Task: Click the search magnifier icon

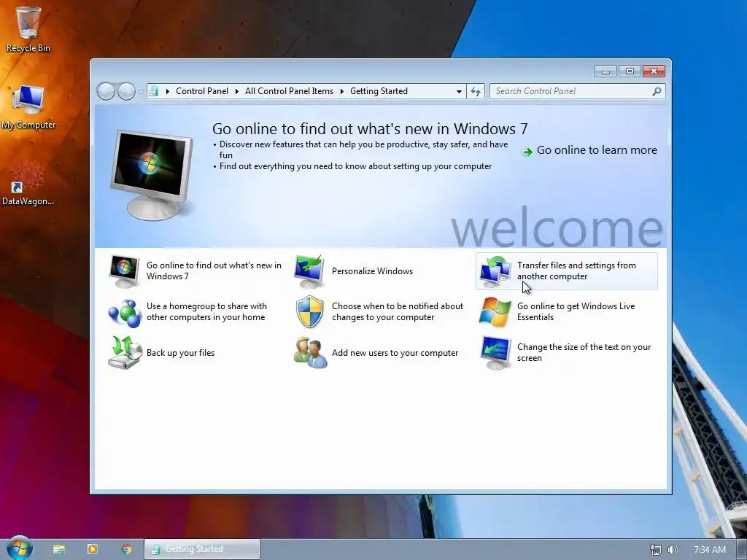Action: pos(657,91)
